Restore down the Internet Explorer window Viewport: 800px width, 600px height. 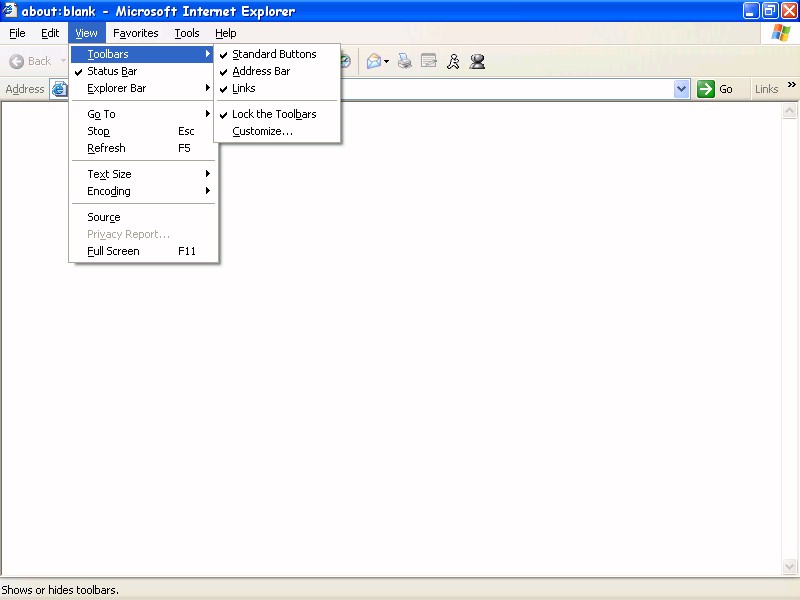(x=770, y=11)
